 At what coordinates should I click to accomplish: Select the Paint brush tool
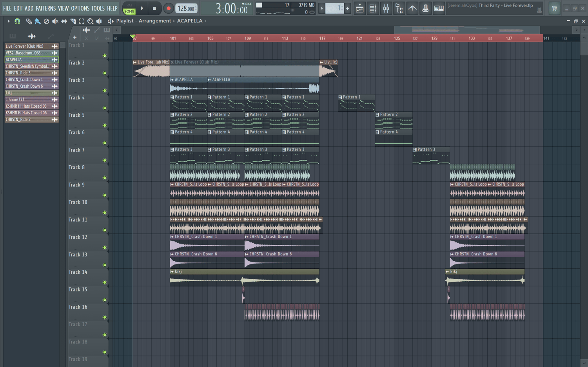tap(37, 21)
